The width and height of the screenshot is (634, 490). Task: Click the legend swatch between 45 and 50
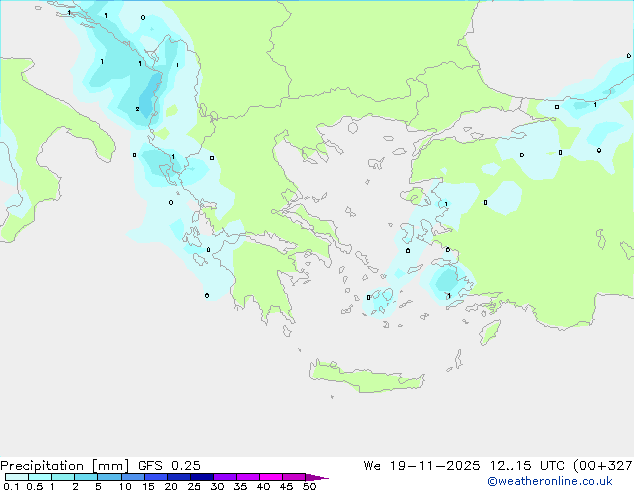point(294,477)
